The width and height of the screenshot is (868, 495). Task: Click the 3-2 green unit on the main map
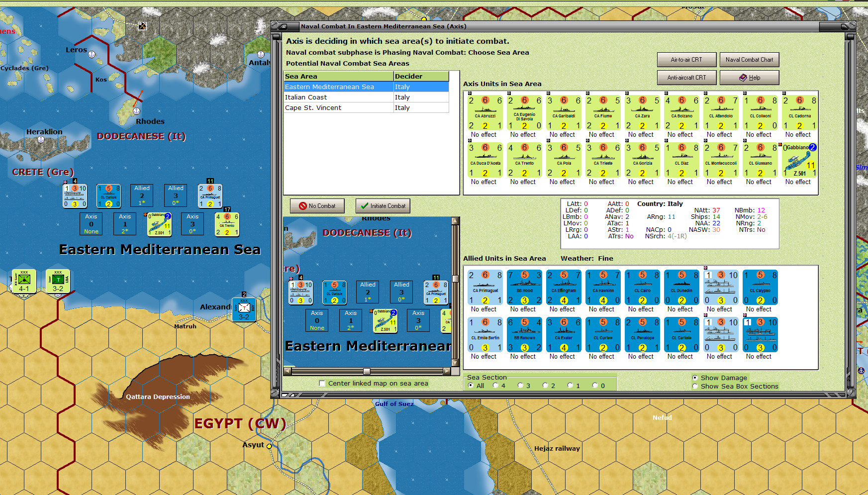[58, 281]
